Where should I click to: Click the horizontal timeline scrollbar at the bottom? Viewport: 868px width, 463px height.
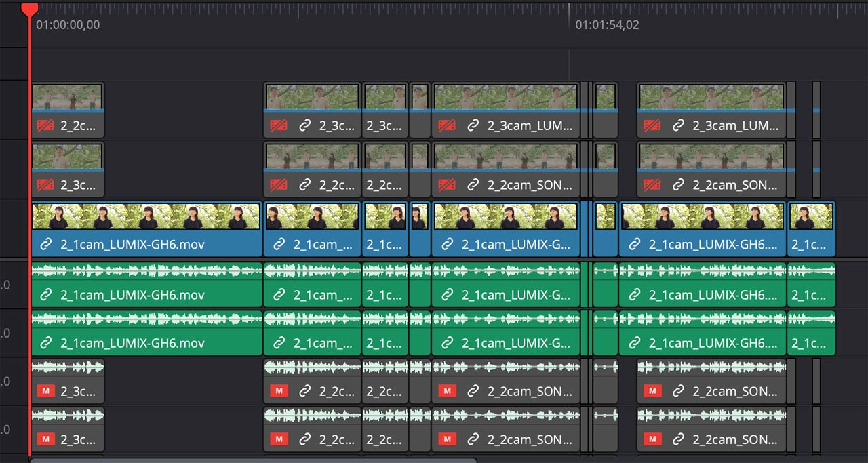(252, 460)
